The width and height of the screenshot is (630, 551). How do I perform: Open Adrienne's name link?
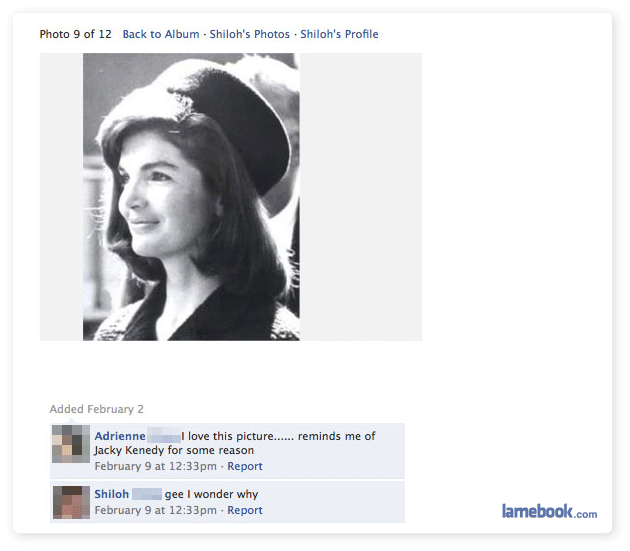tap(120, 436)
